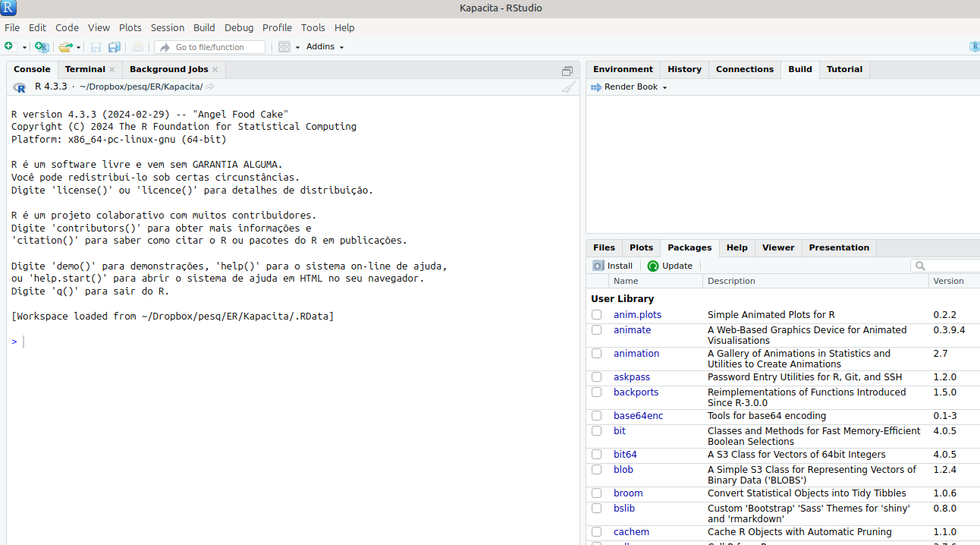The width and height of the screenshot is (980, 545).
Task: Click the Save All documents icon
Action: click(115, 47)
